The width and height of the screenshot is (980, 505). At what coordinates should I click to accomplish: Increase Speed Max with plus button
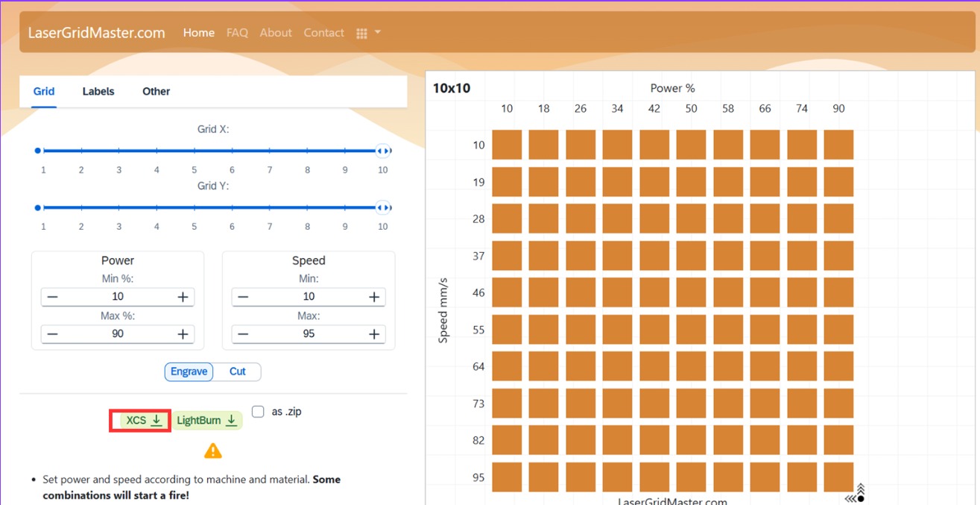pos(374,334)
